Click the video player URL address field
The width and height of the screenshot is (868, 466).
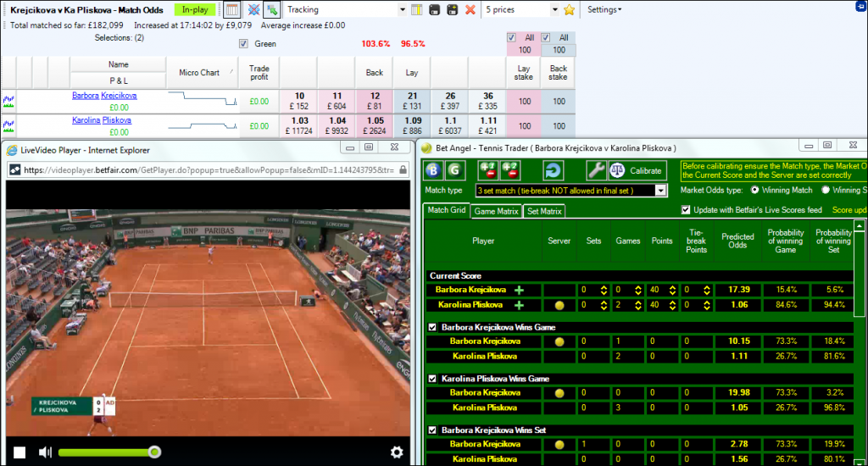pos(209,170)
